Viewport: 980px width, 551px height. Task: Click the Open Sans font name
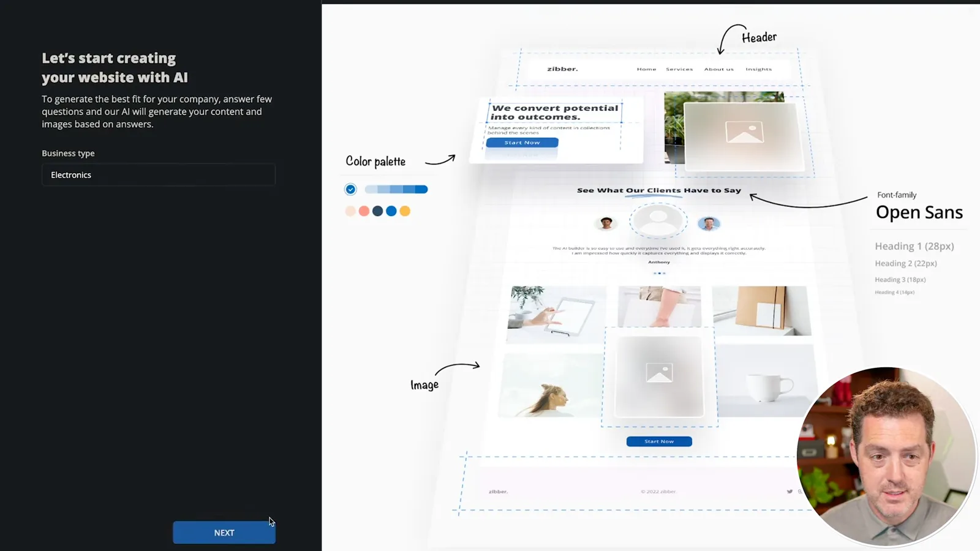[919, 212]
